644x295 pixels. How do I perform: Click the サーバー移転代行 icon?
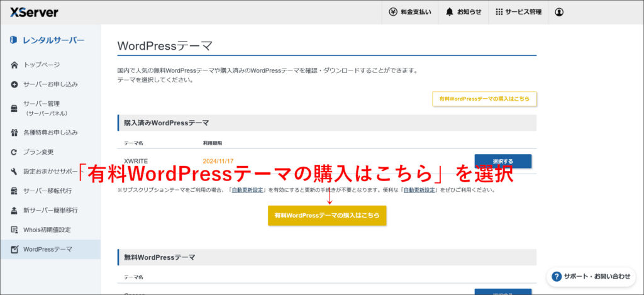(x=14, y=191)
